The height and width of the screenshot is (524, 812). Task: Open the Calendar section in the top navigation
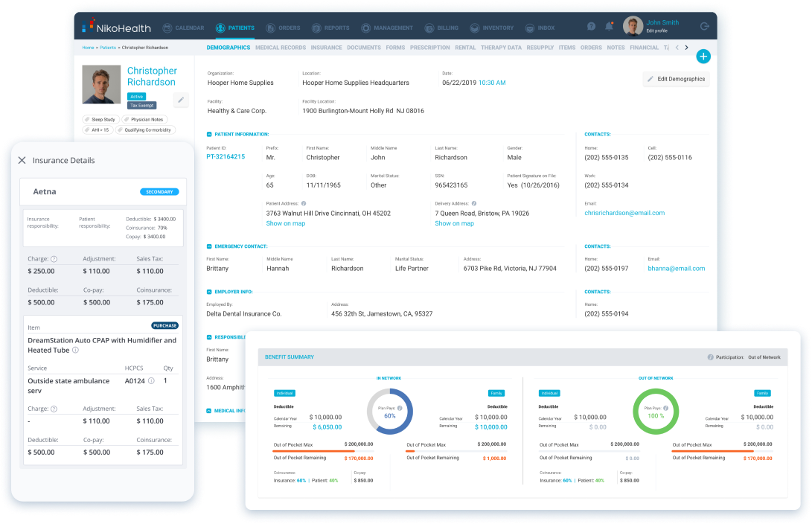tap(183, 26)
